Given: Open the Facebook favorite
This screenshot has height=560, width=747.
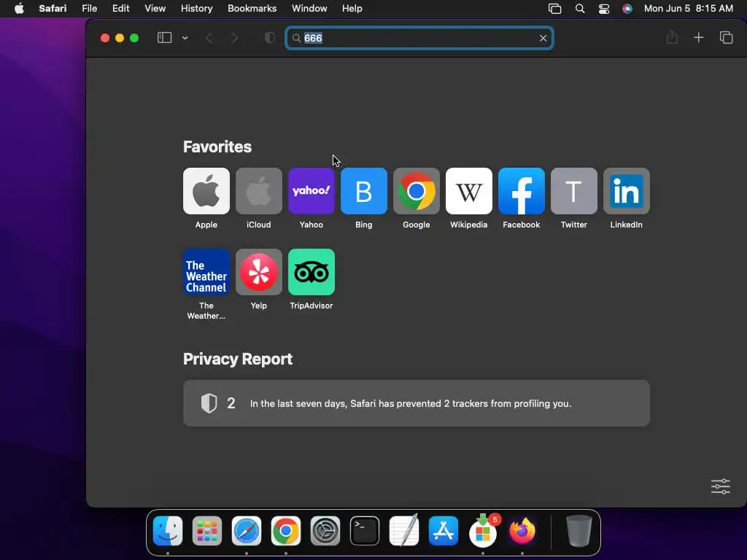Looking at the screenshot, I should (521, 191).
